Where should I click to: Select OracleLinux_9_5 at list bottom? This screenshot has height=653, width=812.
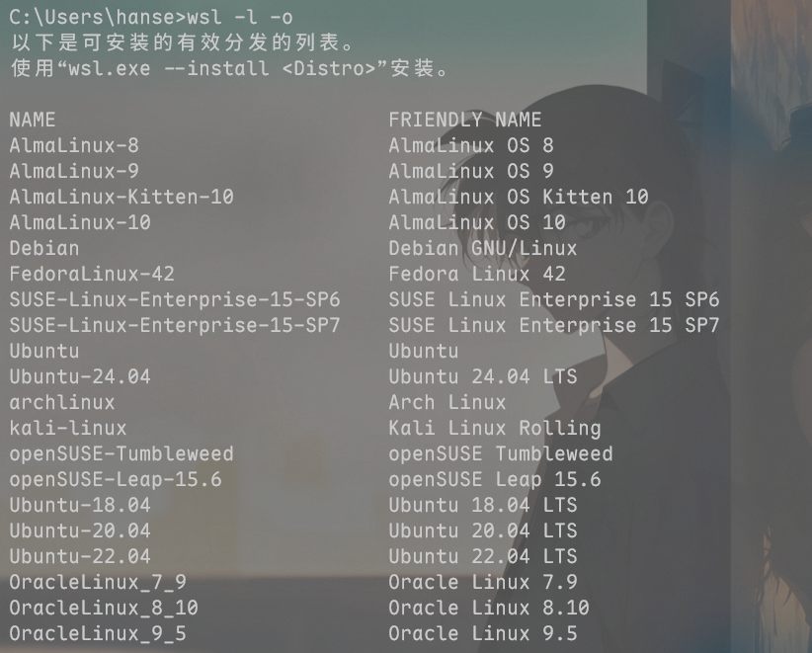pyautogui.click(x=98, y=633)
